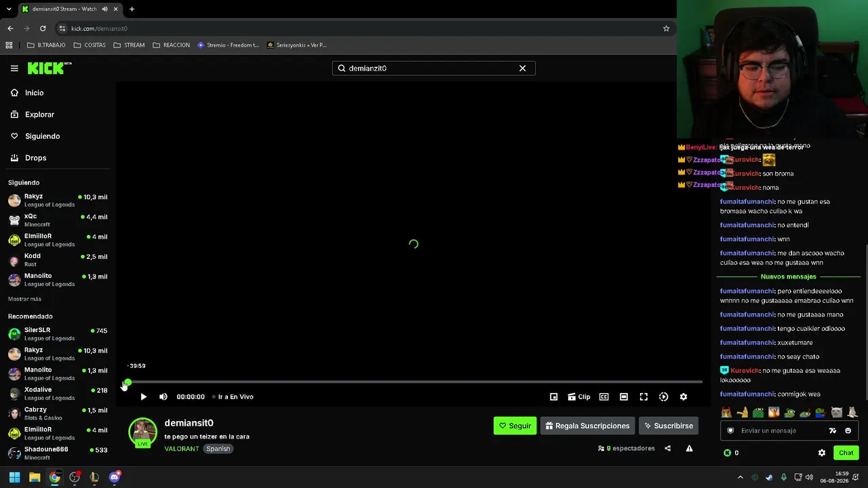Jump to live with Ir a En Vivo

click(x=233, y=396)
